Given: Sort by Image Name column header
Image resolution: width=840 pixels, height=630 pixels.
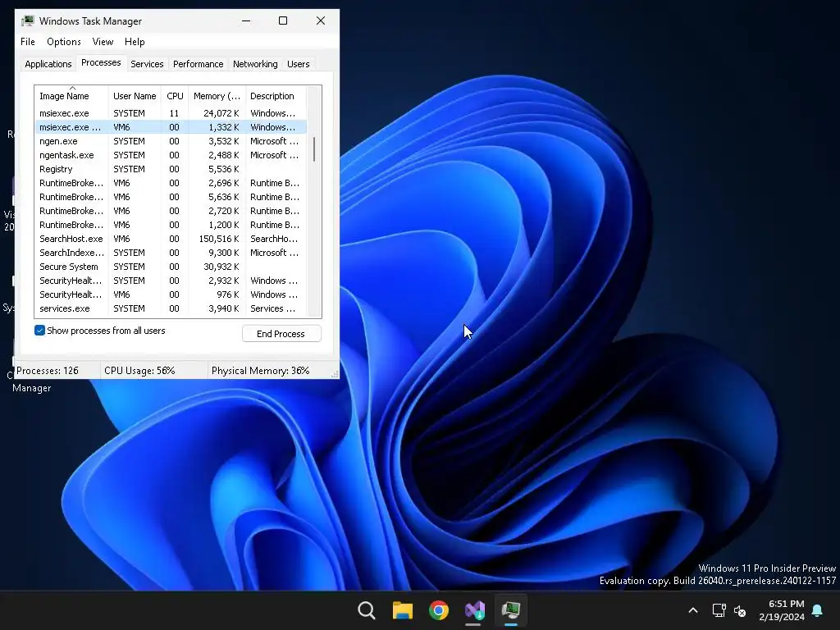Looking at the screenshot, I should pos(71,96).
